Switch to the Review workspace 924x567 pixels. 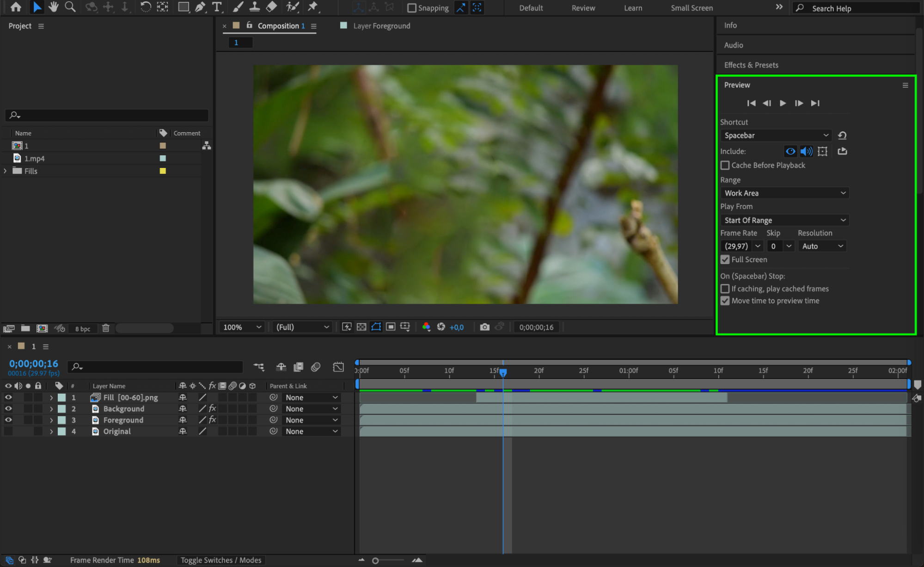coord(583,8)
